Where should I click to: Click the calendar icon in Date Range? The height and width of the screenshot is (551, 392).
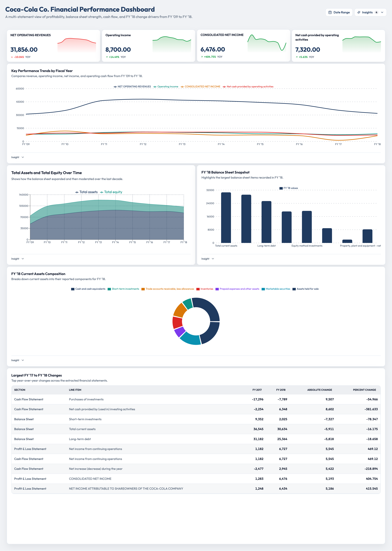point(330,12)
